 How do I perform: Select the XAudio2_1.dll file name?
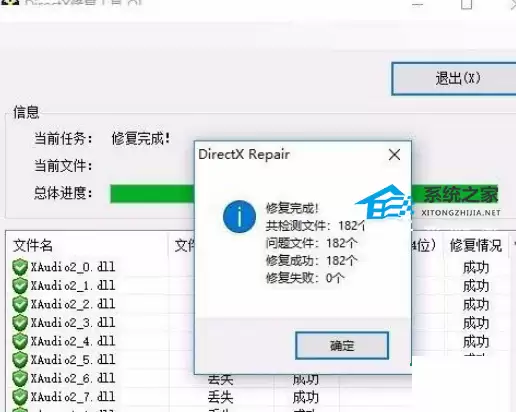pos(73,285)
